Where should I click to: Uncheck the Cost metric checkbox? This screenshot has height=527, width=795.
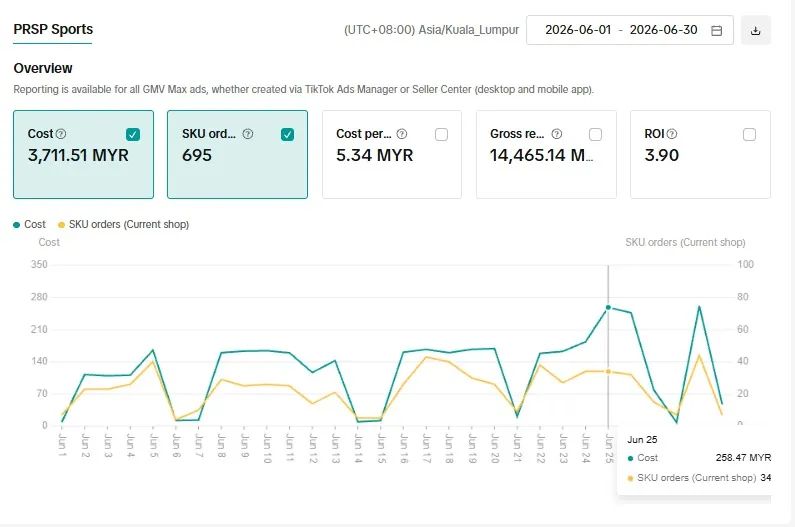(133, 134)
